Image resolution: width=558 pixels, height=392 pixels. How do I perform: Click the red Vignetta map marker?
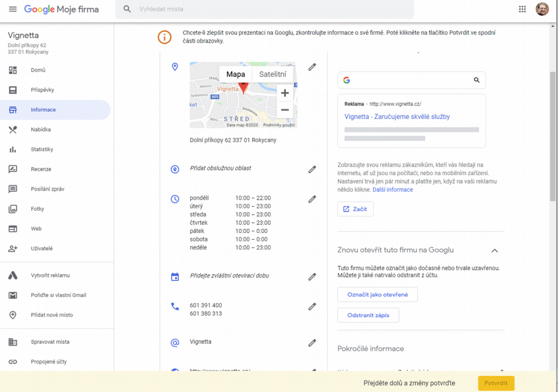point(243,87)
